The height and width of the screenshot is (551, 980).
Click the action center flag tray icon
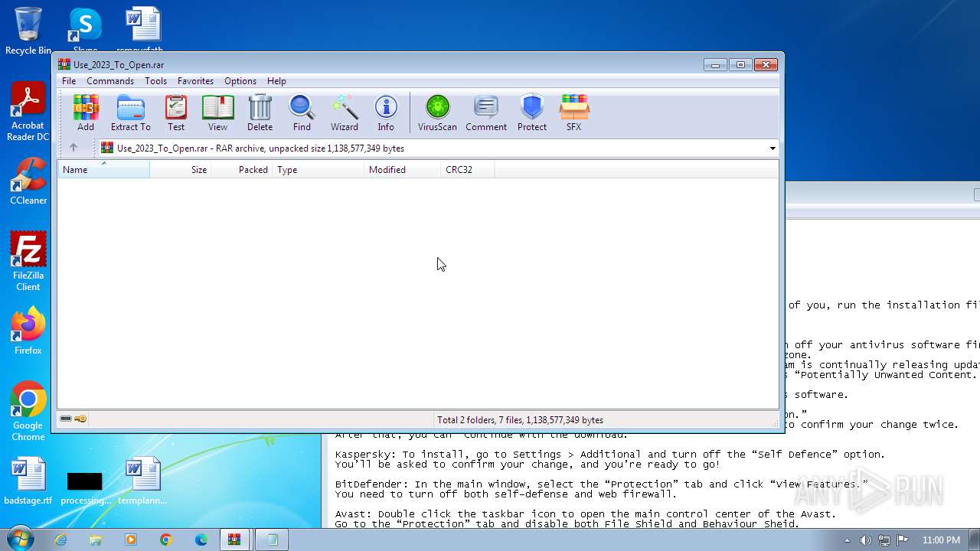[903, 540]
